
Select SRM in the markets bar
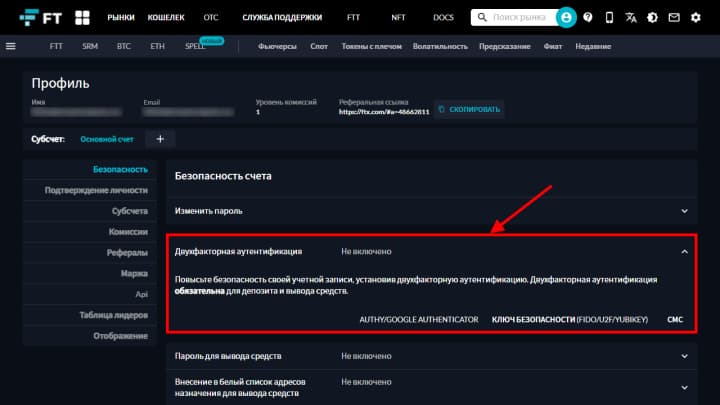[x=90, y=46]
